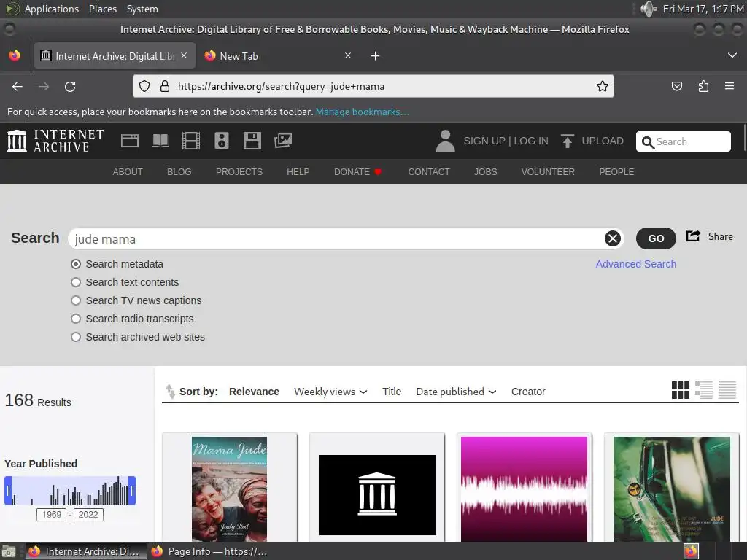Open the Audio speaker icon
Image resolution: width=747 pixels, height=560 pixels.
click(x=222, y=141)
